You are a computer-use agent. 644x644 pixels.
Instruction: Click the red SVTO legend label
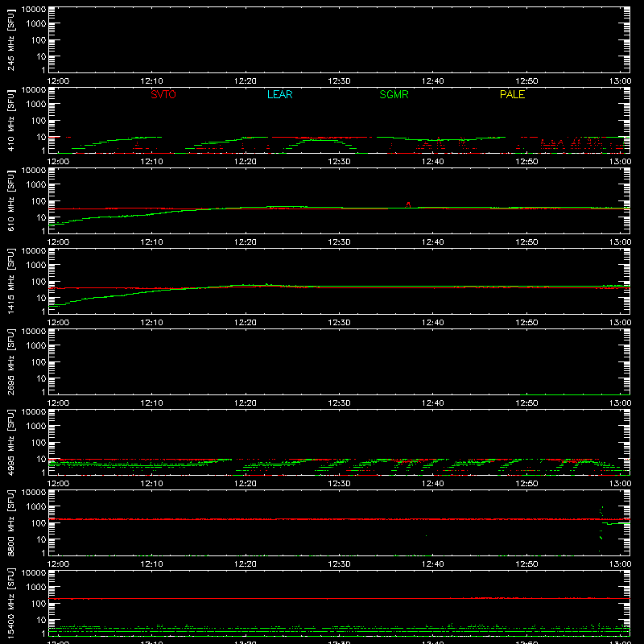[163, 94]
